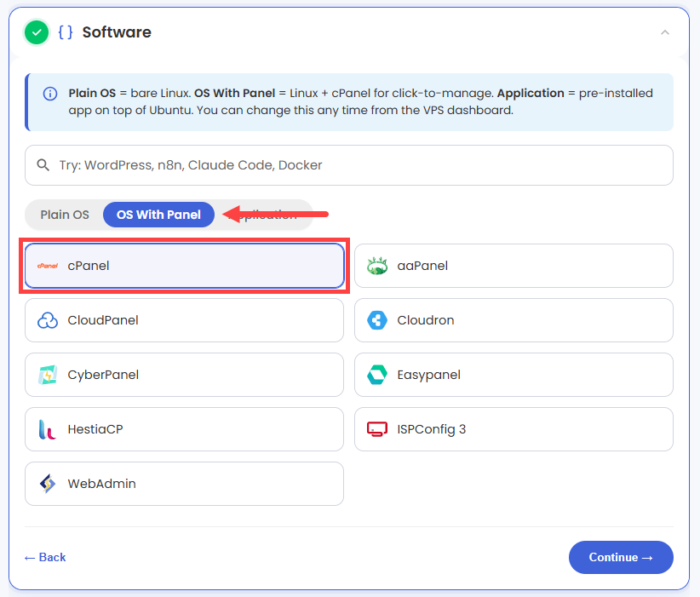Screen dimensions: 700x597
Task: Select the OS With Panel tab
Action: click(158, 215)
